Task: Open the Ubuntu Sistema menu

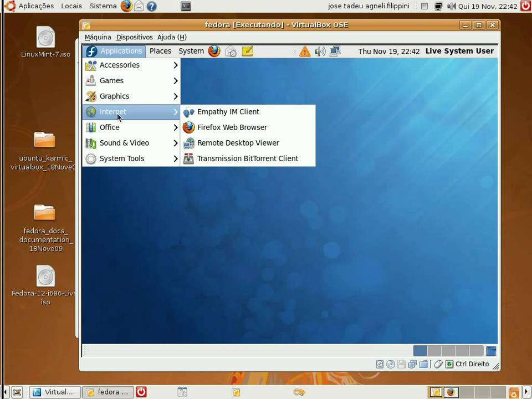Action: 103,6
